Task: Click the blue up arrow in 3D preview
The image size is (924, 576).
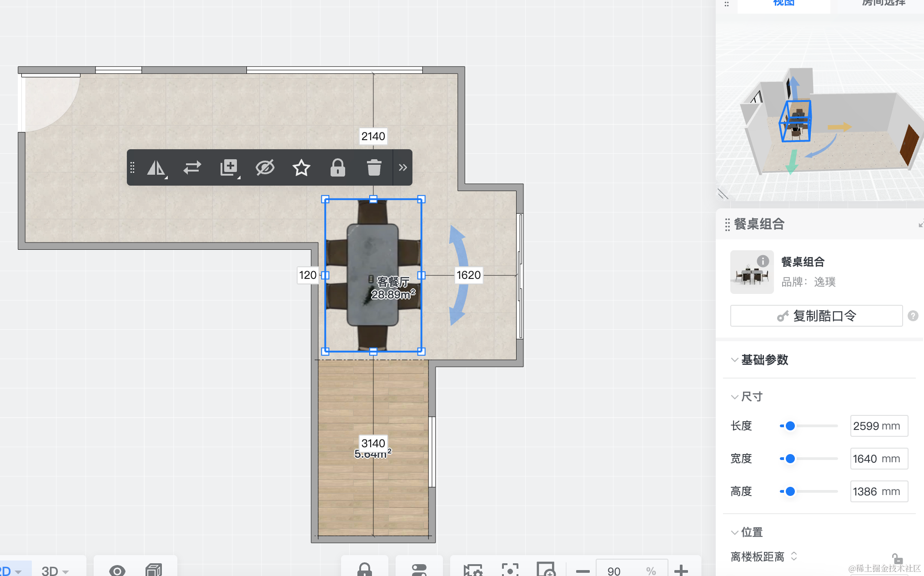Action: click(x=794, y=87)
